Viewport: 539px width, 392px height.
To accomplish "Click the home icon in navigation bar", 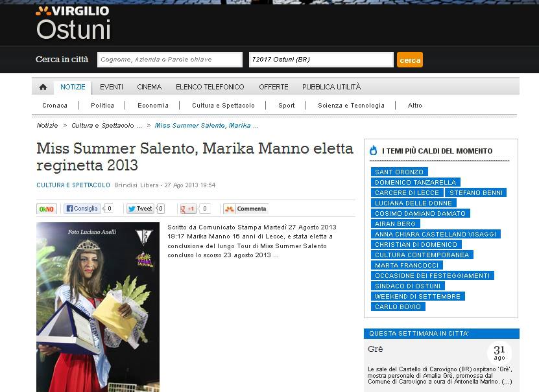I will pos(43,87).
